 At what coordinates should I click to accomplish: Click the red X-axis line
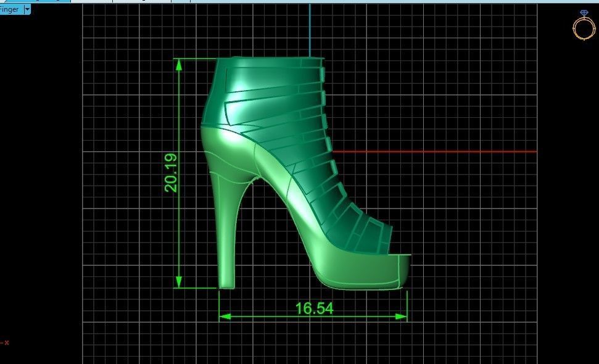click(x=435, y=152)
